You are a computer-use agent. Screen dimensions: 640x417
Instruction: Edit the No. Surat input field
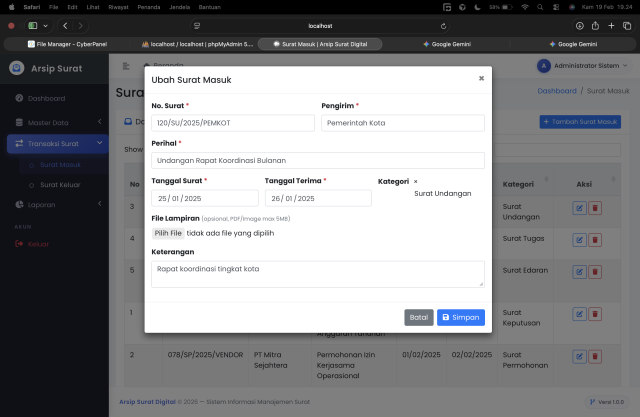pos(232,123)
